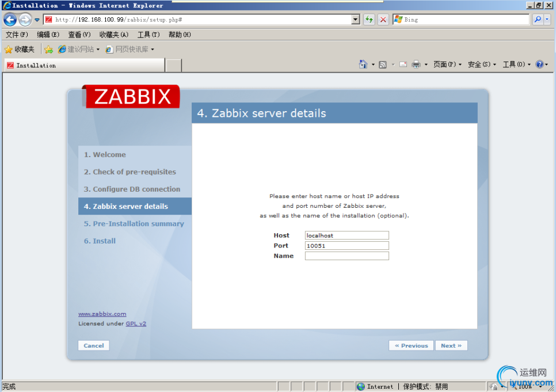Image resolution: width=556 pixels, height=392 pixels.
Task: Stop loading with the red X icon
Action: (x=383, y=20)
